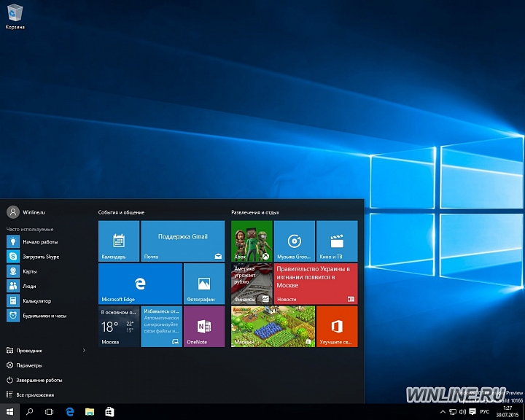Open the Кино и ТВ tile

click(337, 241)
